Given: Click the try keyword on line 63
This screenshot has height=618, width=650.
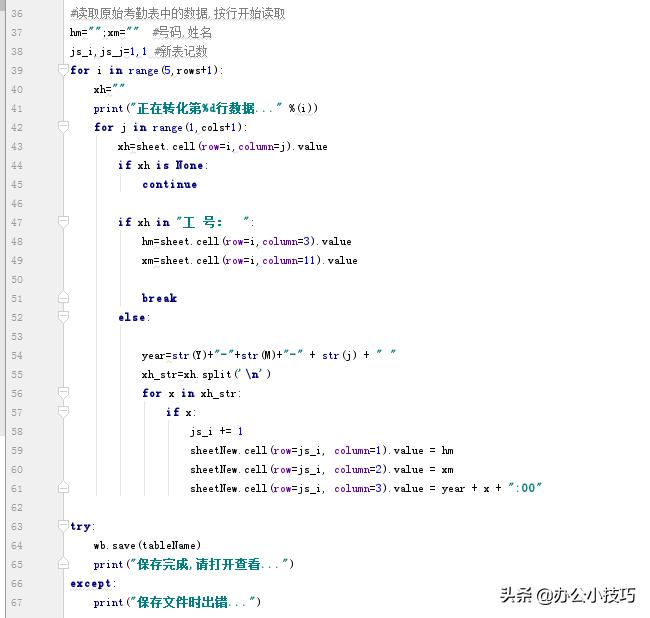Looking at the screenshot, I should tap(80, 526).
